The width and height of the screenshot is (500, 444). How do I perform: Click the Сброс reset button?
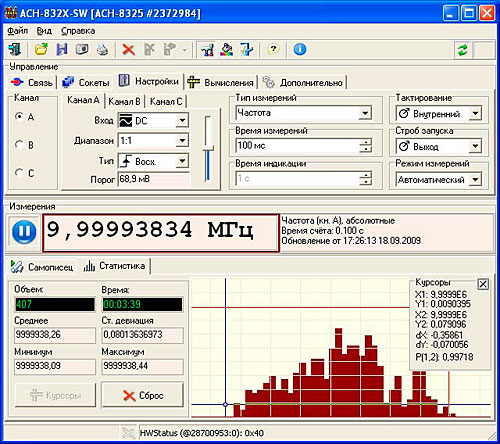coord(142,395)
